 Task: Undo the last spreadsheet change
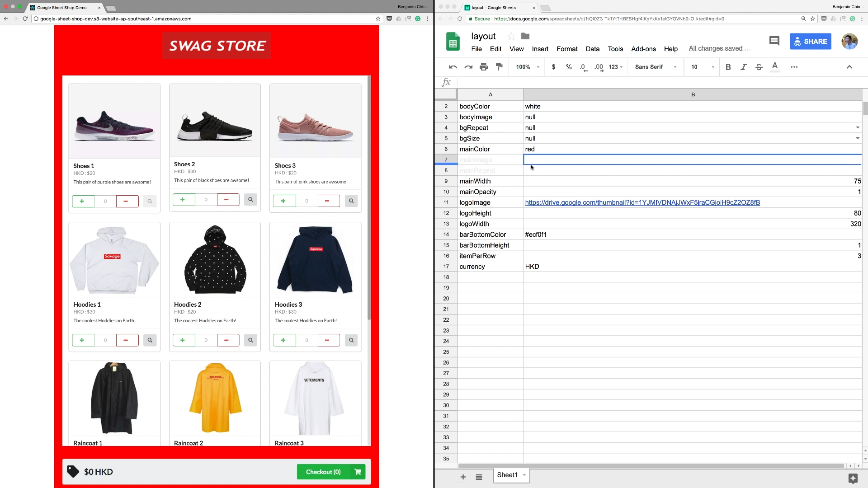click(x=452, y=67)
